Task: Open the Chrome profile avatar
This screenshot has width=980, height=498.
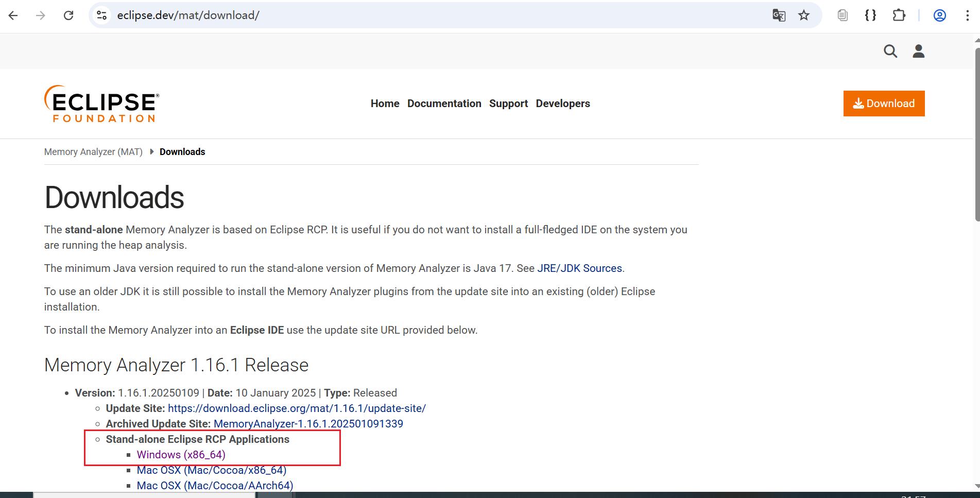Action: 940,15
